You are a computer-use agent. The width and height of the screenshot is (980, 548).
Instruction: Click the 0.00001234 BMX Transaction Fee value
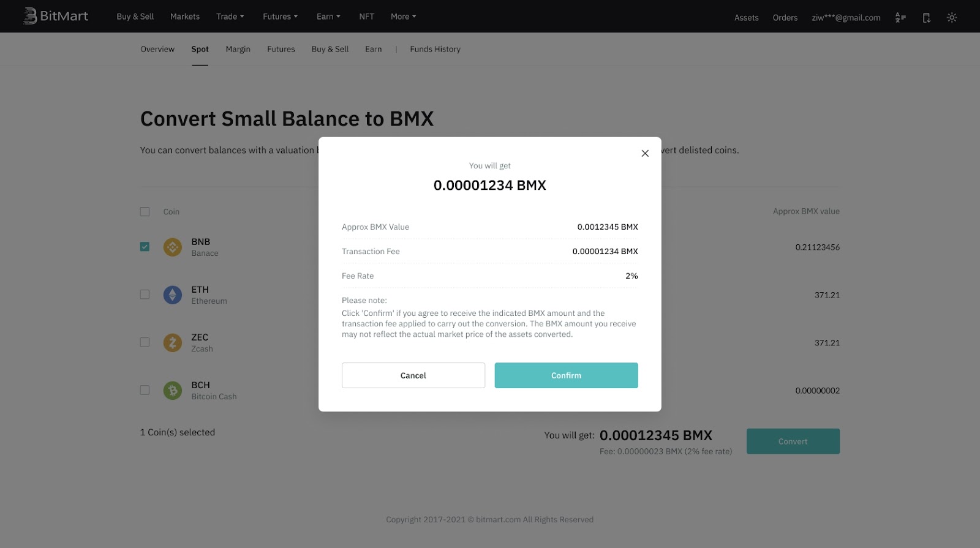click(x=605, y=252)
